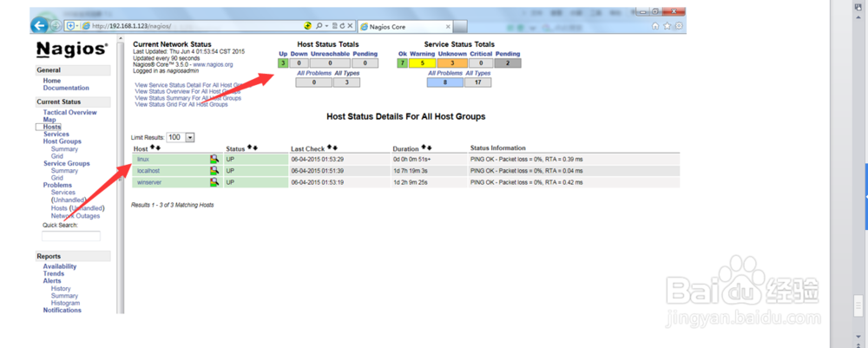Go back with the browser Back arrow
868x348 pixels.
39,25
